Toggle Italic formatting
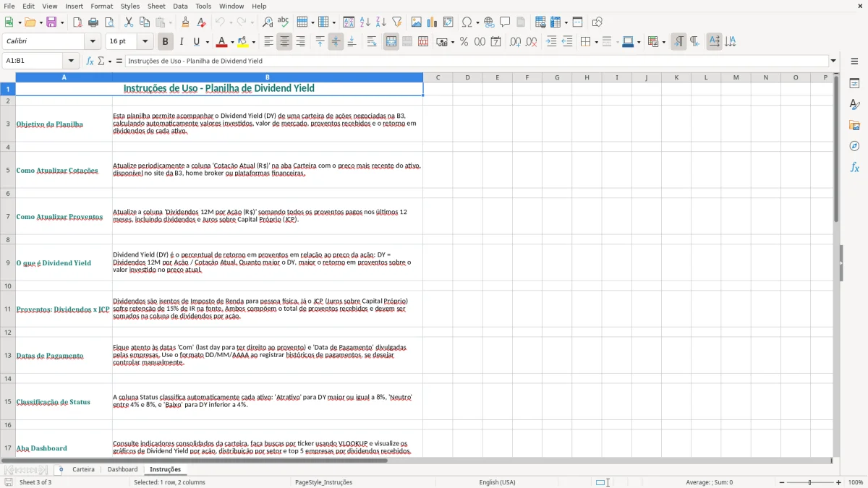Viewport: 868px width, 488px height. [182, 42]
